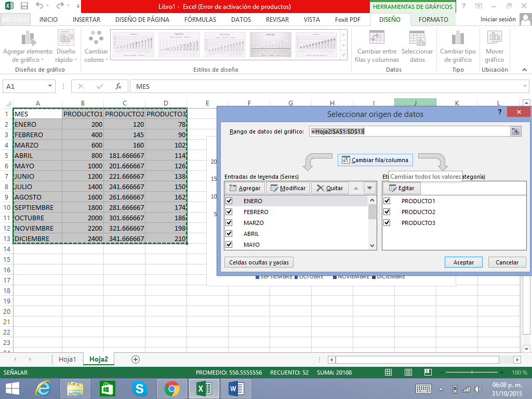Click the Cambiar tipo de gráfico icon
The width and height of the screenshot is (532, 399).
pyautogui.click(x=458, y=38)
